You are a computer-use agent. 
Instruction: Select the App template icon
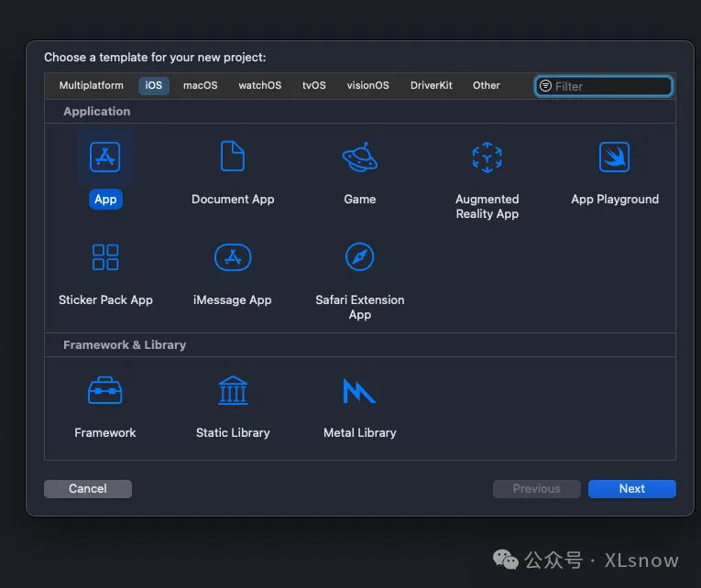point(105,157)
